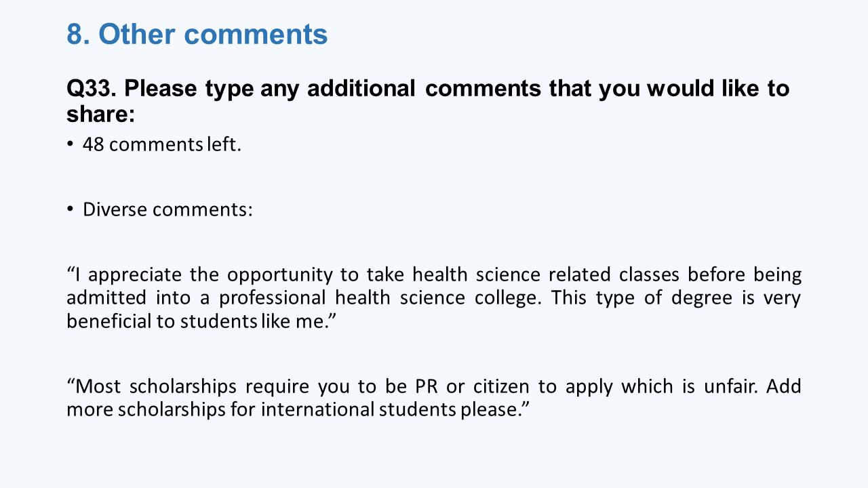Click the word "admitted" in first quote

click(x=105, y=298)
